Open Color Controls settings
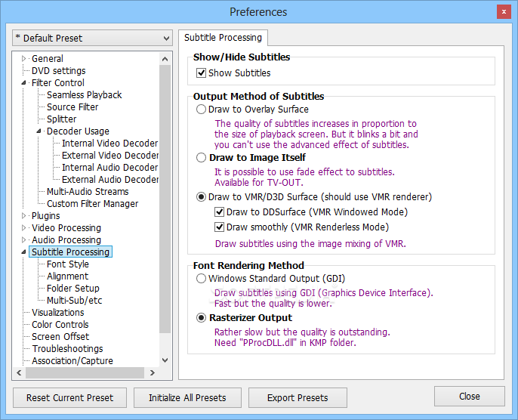Screen dimensions: 518x420 point(60,325)
